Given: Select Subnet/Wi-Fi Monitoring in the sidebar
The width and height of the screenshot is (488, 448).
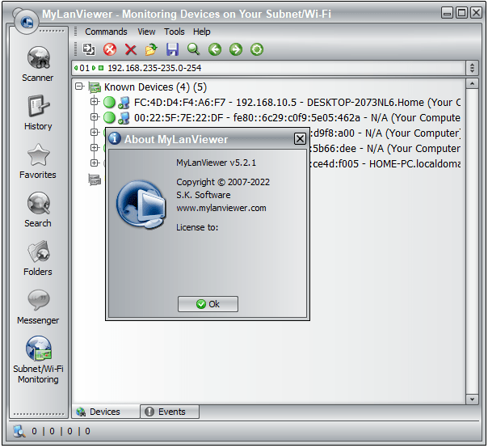Looking at the screenshot, I should [x=38, y=360].
